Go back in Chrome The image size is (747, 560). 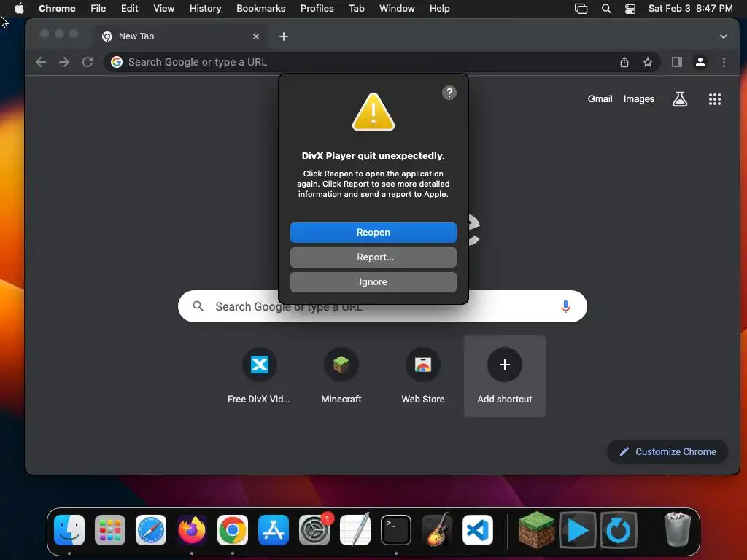41,62
